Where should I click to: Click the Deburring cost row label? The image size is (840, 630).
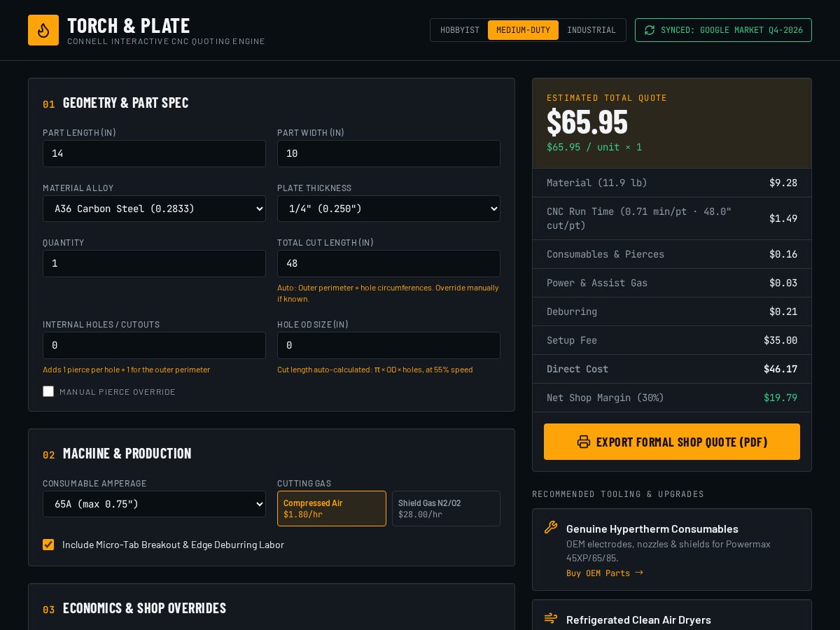click(572, 311)
